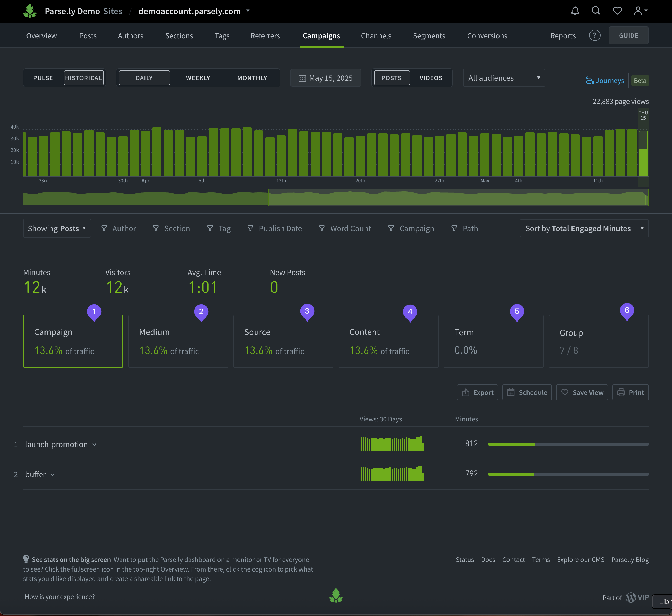Click the Campaign filter funnel icon

pyautogui.click(x=391, y=228)
